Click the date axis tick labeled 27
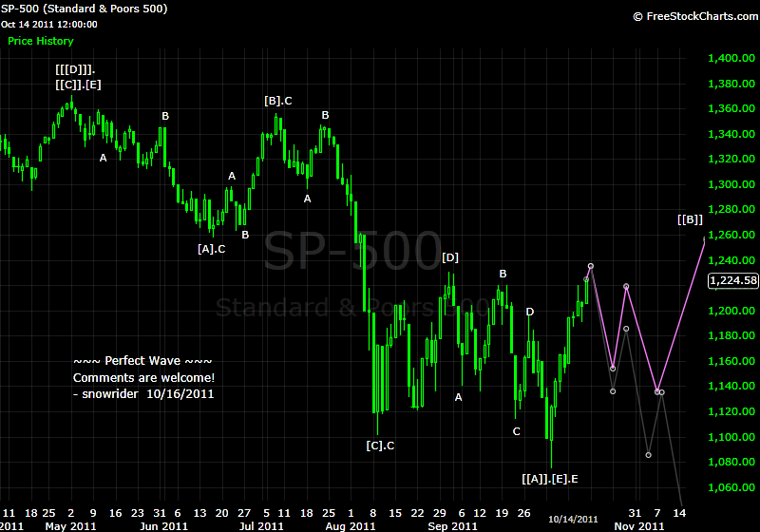Image resolution: width=760 pixels, height=532 pixels. pos(244,513)
